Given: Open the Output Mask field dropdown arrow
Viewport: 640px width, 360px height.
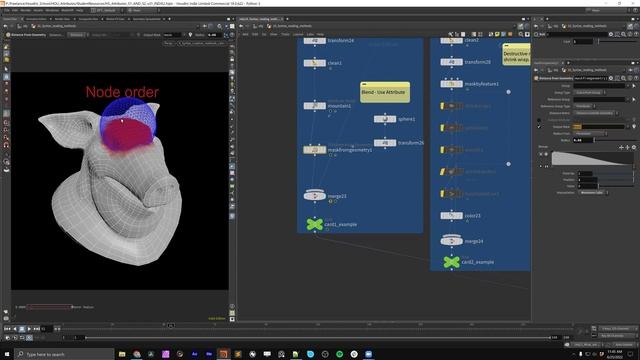Looking at the screenshot, I should coord(628,127).
